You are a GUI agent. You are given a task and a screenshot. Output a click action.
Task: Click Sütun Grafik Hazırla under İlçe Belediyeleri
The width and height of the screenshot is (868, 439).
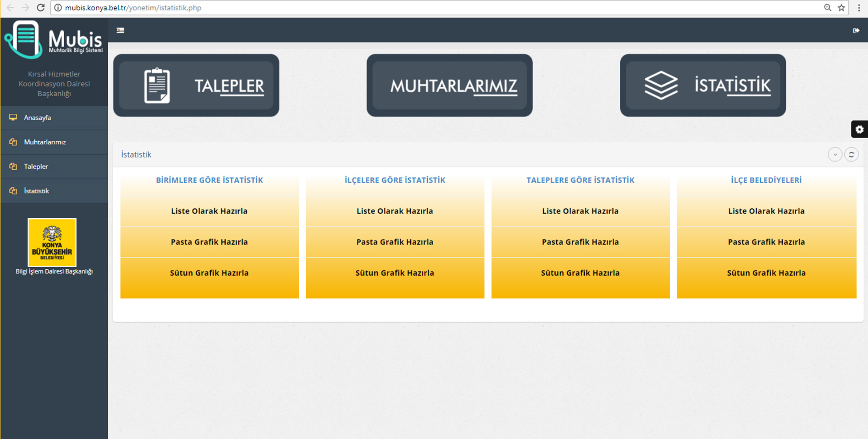tap(766, 273)
